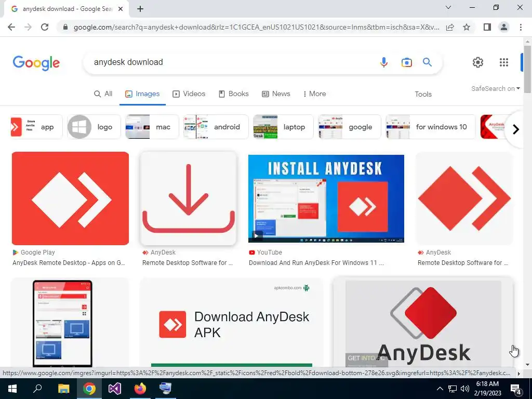Click the browser forward arrow
Screen dimensions: 532x399
[x=28, y=27]
